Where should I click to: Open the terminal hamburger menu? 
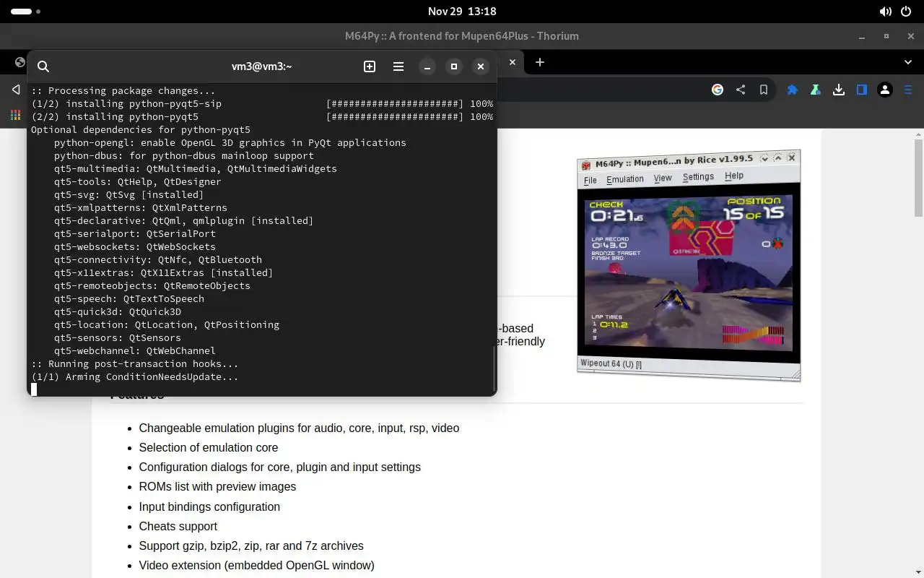coord(398,66)
